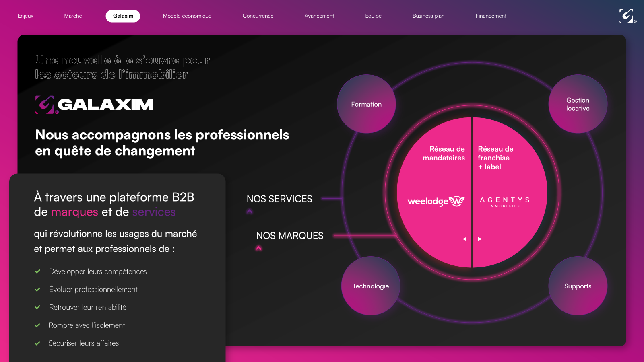The image size is (644, 362).
Task: Click the GALAXIM wordmark
Action: point(105,105)
